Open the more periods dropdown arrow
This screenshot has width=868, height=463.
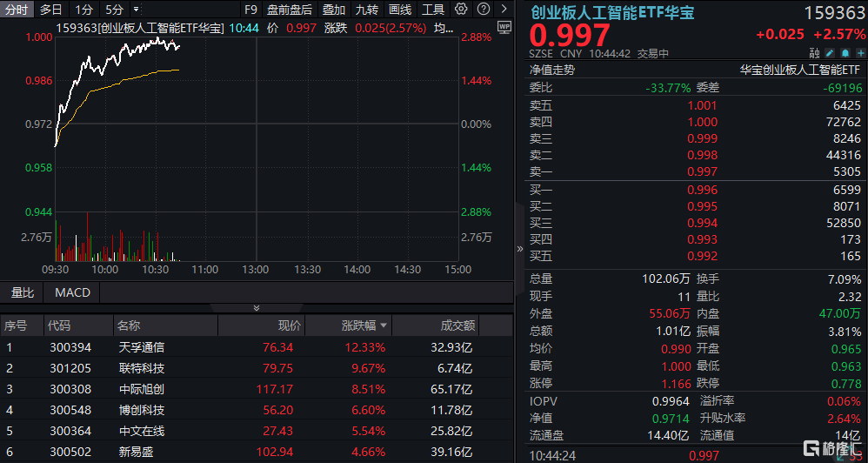pyautogui.click(x=137, y=10)
